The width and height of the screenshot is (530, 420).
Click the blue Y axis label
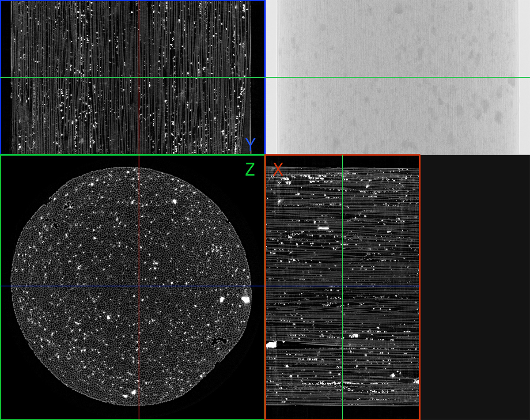pyautogui.click(x=250, y=144)
